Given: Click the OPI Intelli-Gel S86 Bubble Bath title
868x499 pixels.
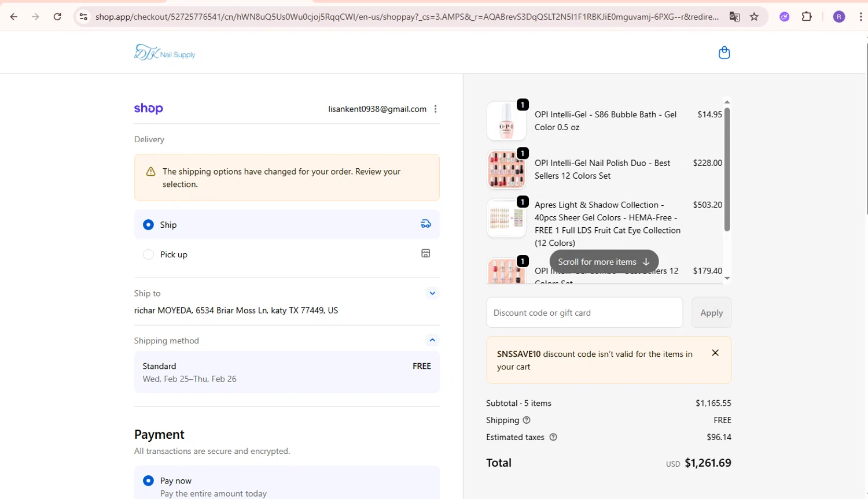Looking at the screenshot, I should (x=605, y=121).
